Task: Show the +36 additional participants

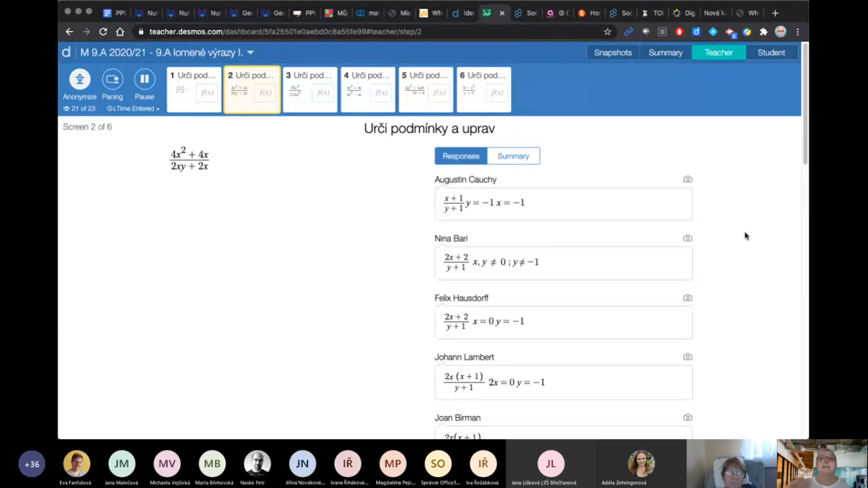Action: tap(32, 464)
